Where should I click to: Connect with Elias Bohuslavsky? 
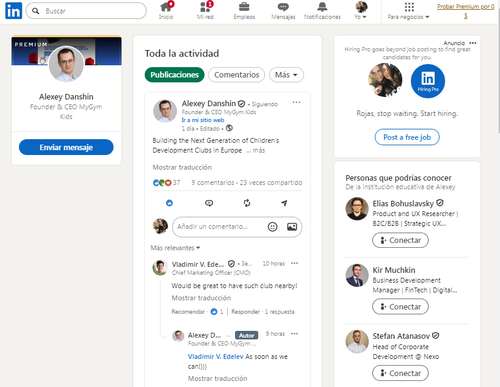400,240
